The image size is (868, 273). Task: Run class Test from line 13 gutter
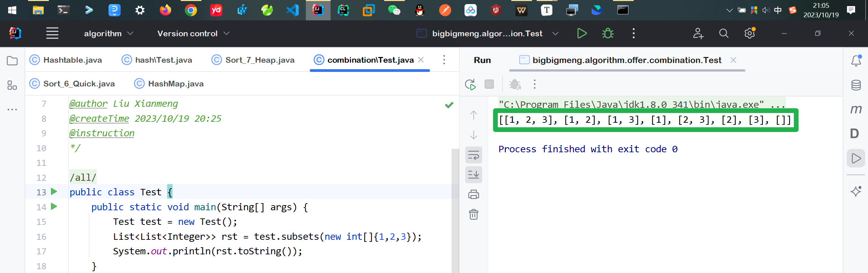(x=54, y=192)
